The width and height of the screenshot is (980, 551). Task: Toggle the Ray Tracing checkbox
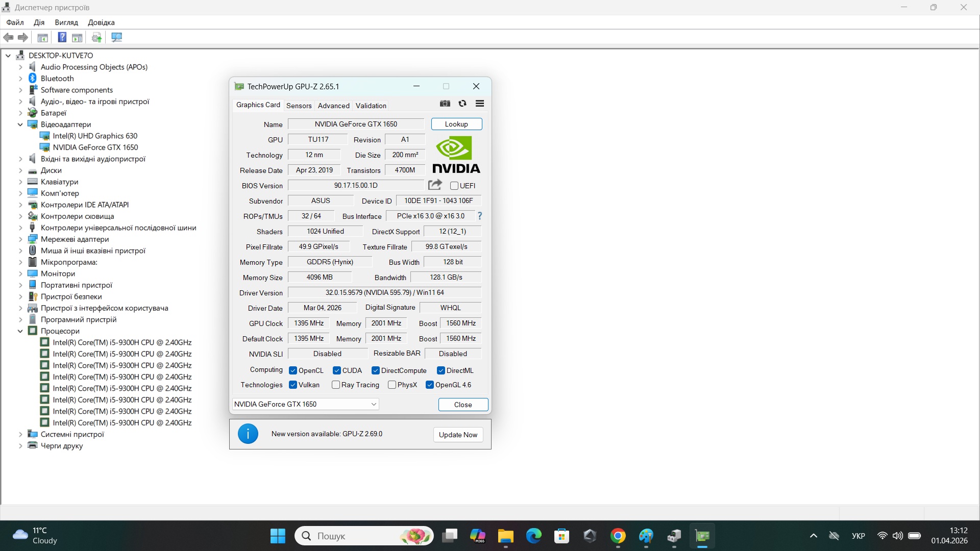pos(336,385)
